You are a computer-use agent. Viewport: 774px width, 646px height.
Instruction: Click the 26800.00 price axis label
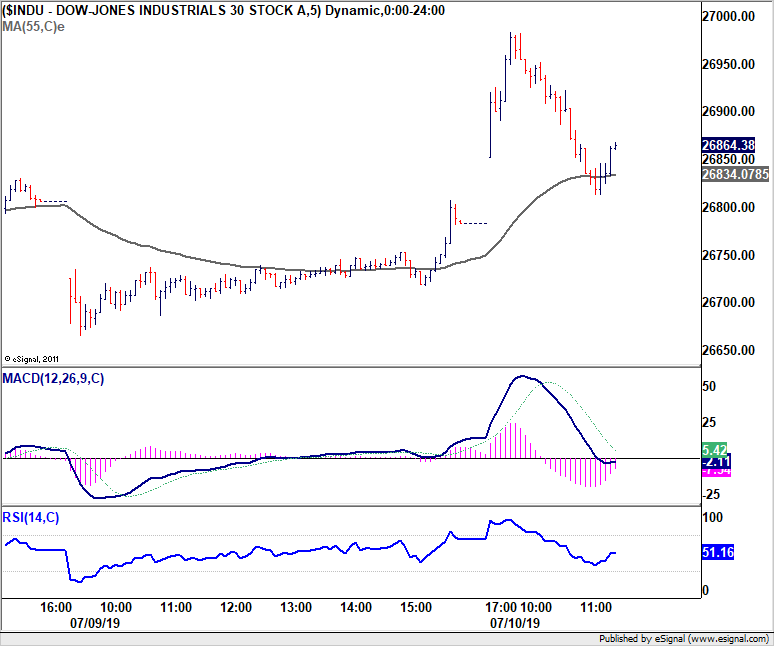click(x=728, y=207)
